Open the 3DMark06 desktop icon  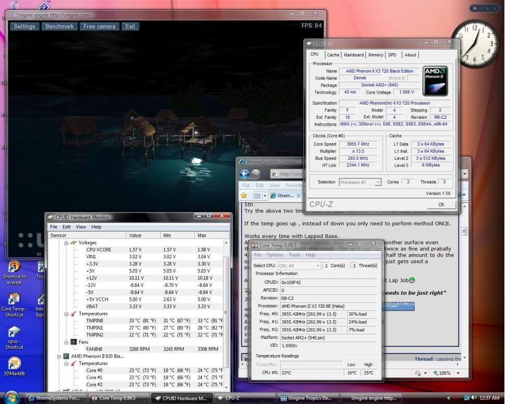pyautogui.click(x=14, y=367)
